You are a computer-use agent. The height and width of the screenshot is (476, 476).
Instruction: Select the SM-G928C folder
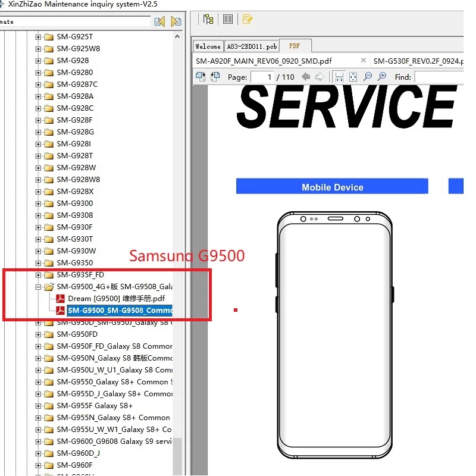(x=76, y=108)
